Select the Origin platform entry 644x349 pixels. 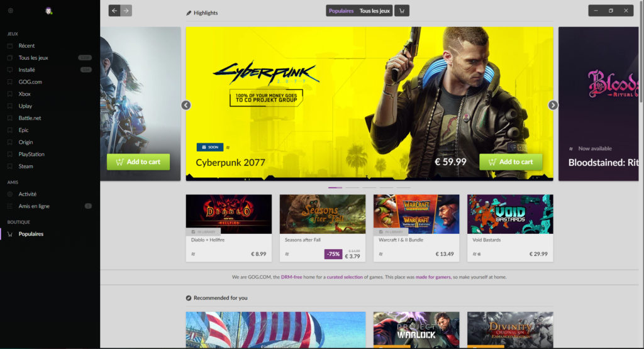[x=25, y=142]
